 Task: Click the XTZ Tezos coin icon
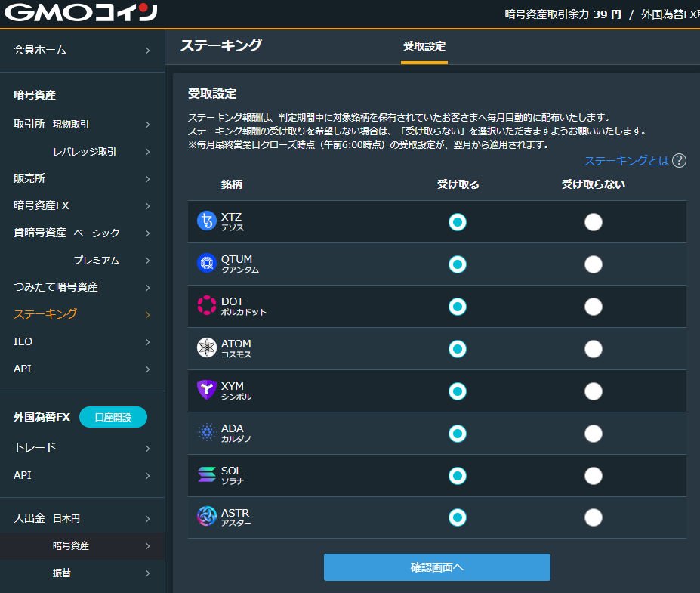(207, 221)
